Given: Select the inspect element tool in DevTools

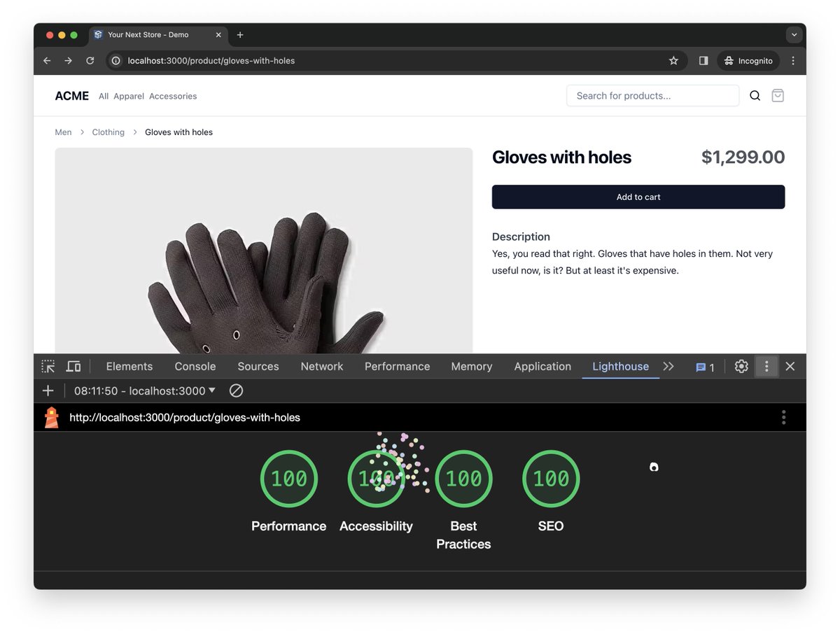Looking at the screenshot, I should [48, 366].
